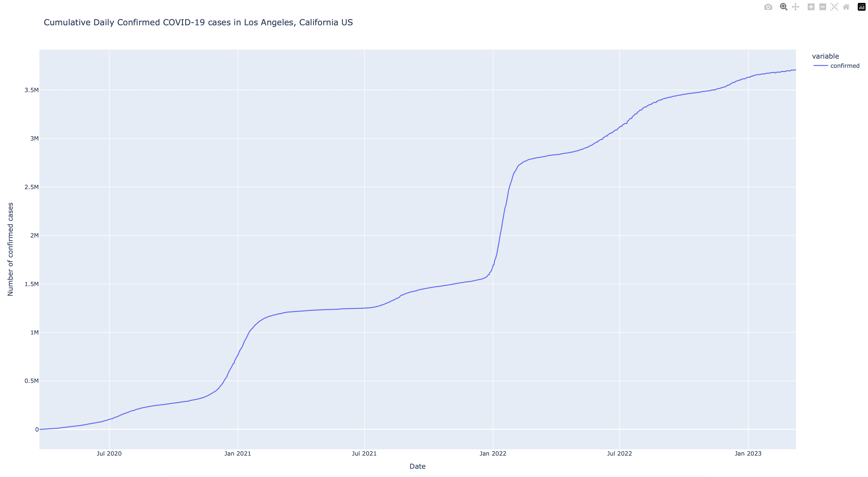Click the '0' y-axis tick label

point(37,429)
